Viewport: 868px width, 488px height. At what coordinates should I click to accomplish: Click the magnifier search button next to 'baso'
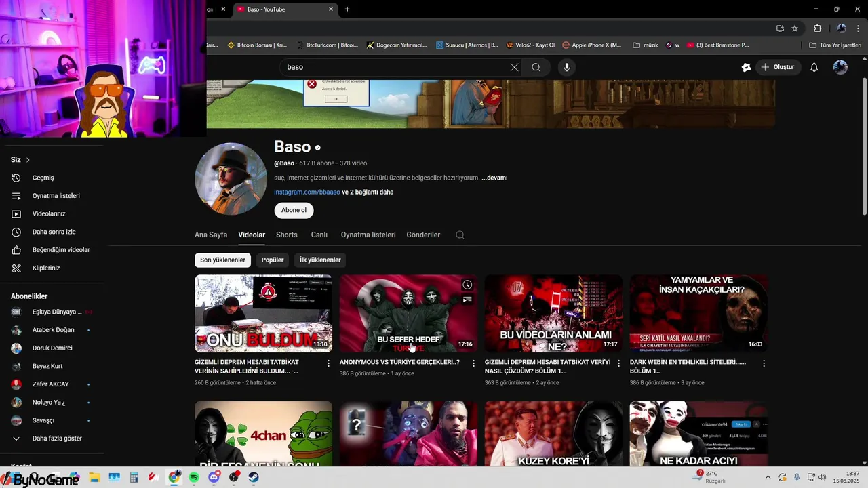click(536, 67)
